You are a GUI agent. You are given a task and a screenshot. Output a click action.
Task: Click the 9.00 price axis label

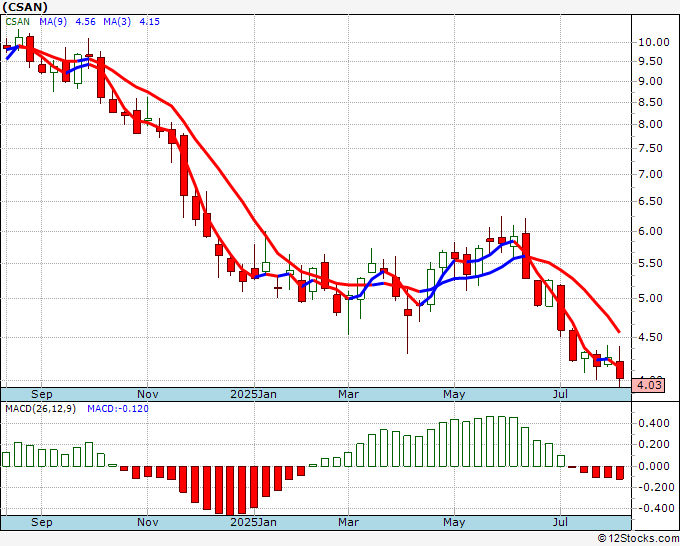point(650,82)
